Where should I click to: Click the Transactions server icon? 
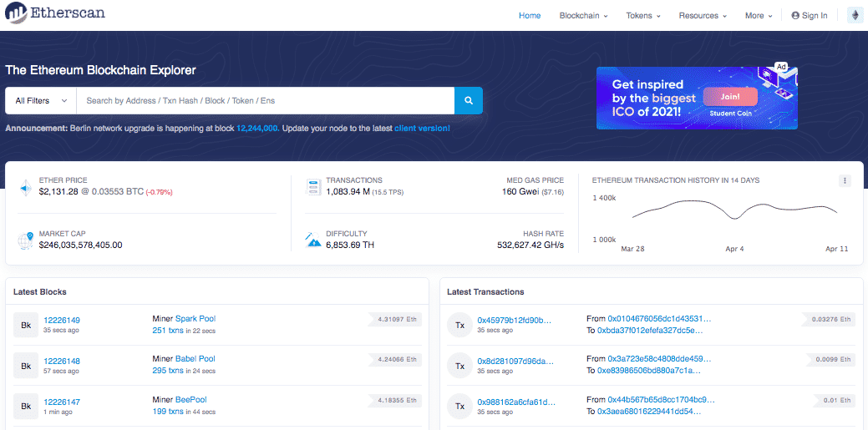(314, 187)
